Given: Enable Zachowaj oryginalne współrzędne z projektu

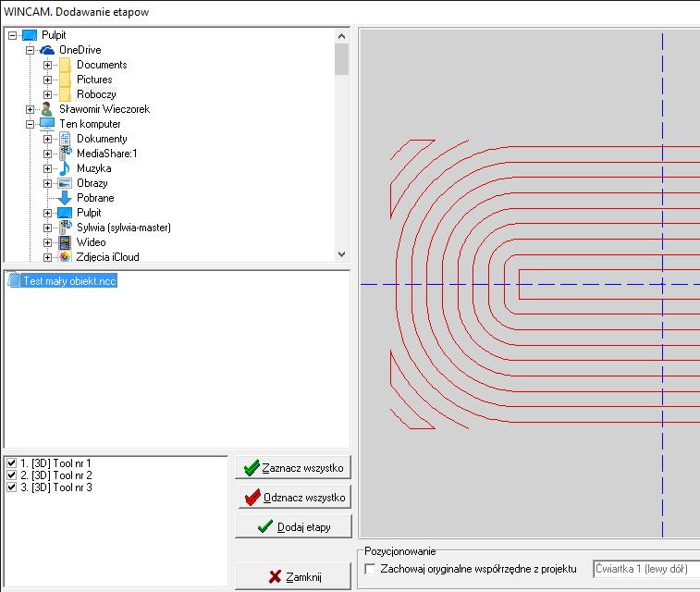Looking at the screenshot, I should click(x=370, y=569).
